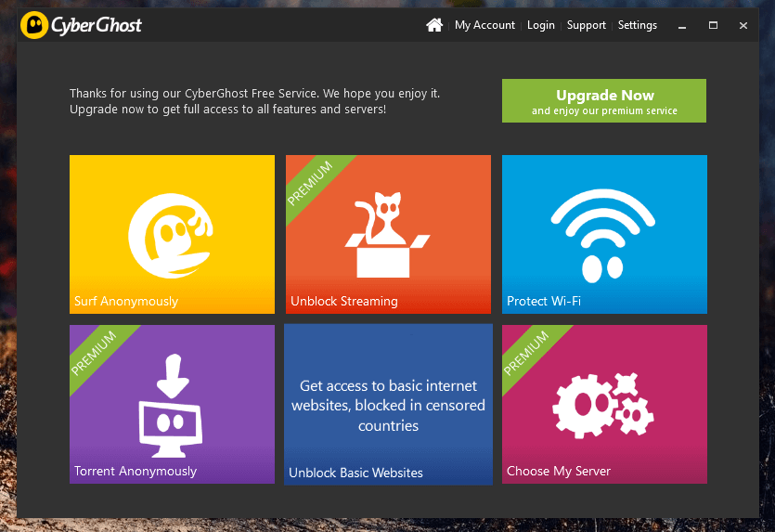Close the CyberGhost window
775x532 pixels.
coord(743,25)
